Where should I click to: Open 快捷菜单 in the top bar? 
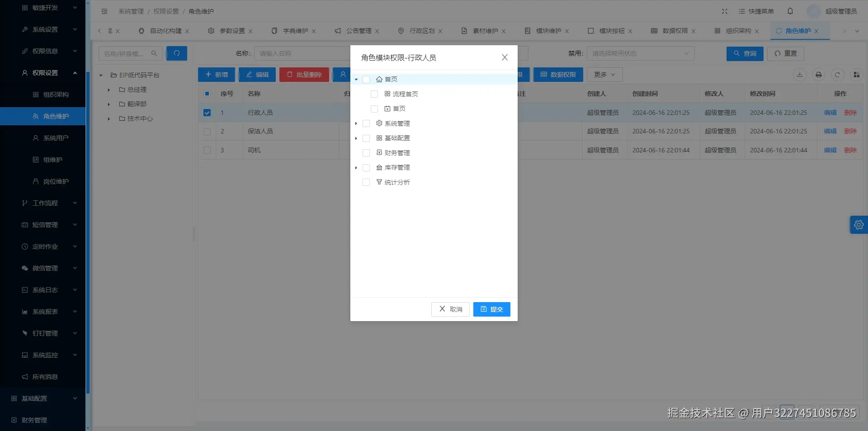756,11
